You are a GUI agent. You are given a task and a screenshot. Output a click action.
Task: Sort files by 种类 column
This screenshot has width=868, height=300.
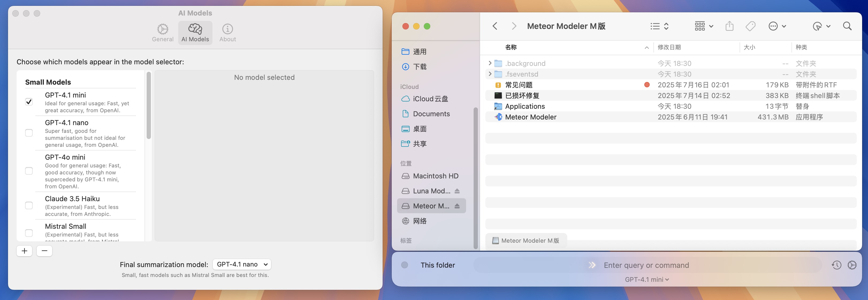[801, 47]
